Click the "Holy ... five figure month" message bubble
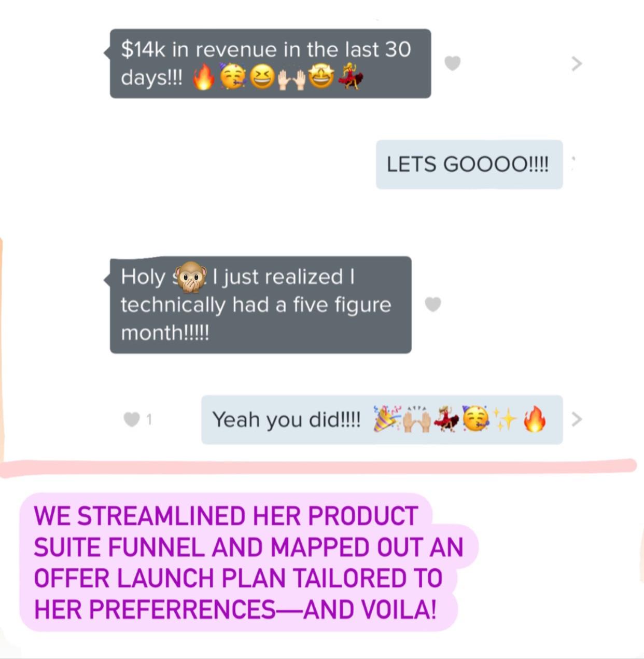Viewport: 644px width, 659px height. point(260,305)
